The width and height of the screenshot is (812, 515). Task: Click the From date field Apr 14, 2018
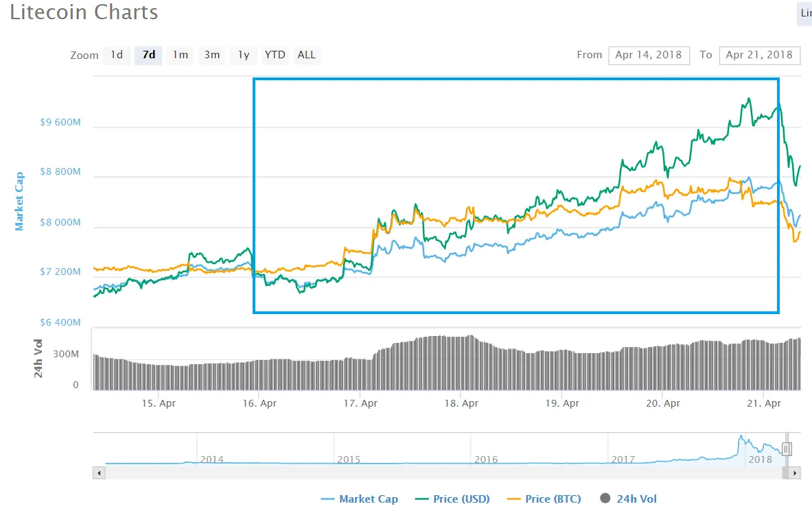click(649, 55)
